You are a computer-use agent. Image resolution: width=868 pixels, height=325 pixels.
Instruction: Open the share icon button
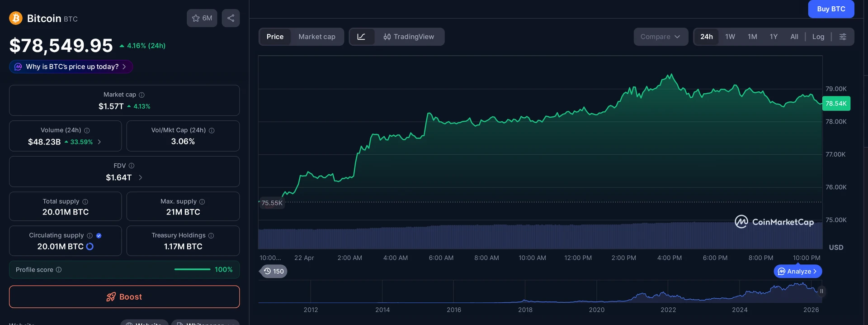tap(231, 18)
